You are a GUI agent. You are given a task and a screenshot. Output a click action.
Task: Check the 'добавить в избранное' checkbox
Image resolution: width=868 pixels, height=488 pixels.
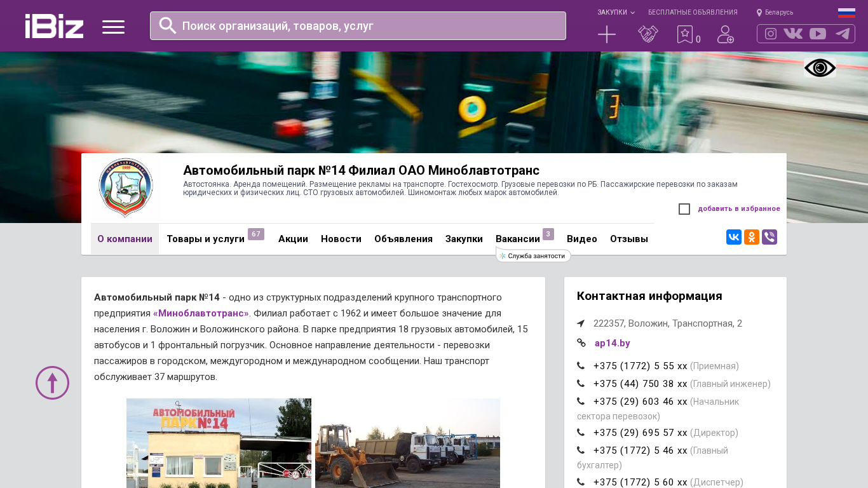click(x=684, y=209)
